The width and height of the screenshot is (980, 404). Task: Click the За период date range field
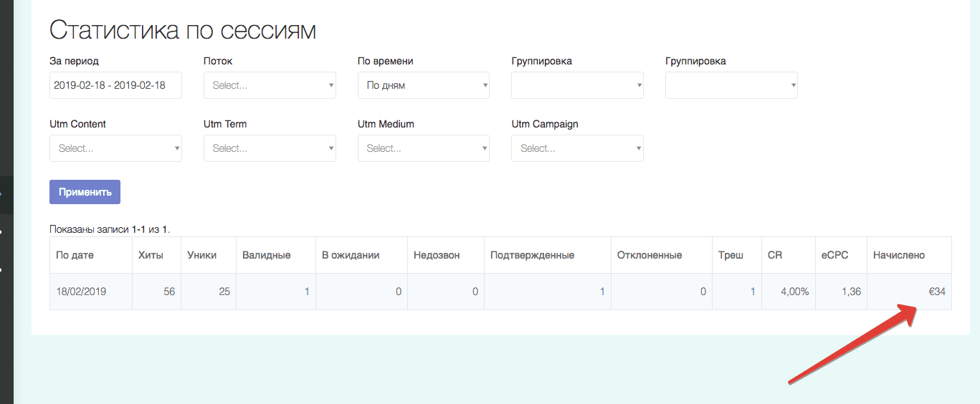coord(115,85)
